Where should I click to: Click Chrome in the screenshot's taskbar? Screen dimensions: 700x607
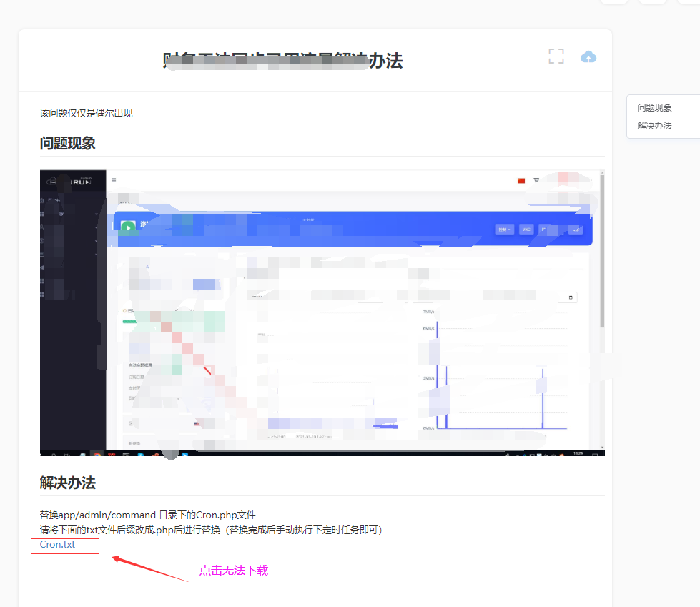coord(97,455)
